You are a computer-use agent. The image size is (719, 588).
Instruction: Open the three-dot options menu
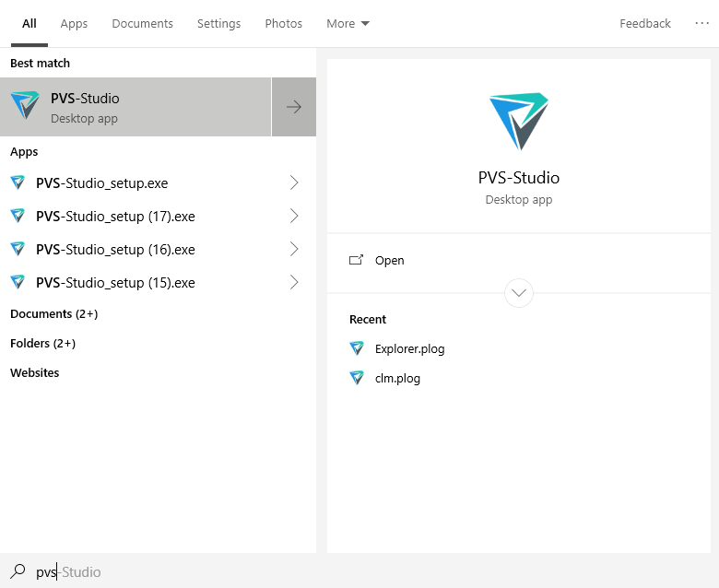click(x=702, y=23)
